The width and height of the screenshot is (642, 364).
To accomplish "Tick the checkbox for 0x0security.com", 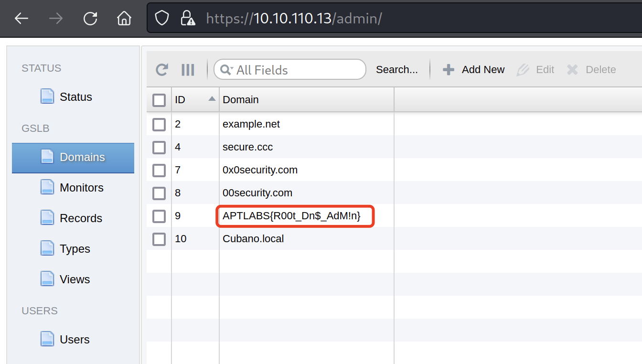I will pyautogui.click(x=159, y=171).
